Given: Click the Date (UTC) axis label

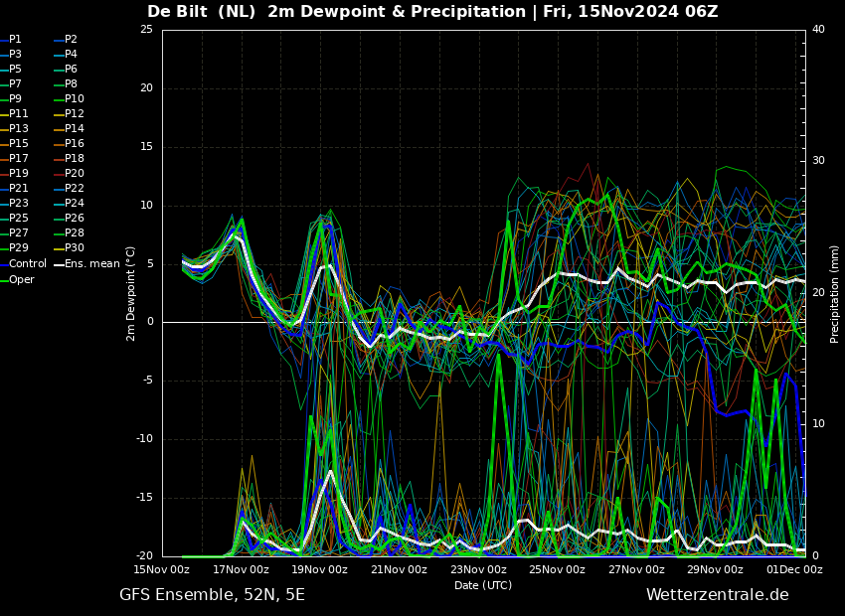Looking at the screenshot, I should [483, 586].
